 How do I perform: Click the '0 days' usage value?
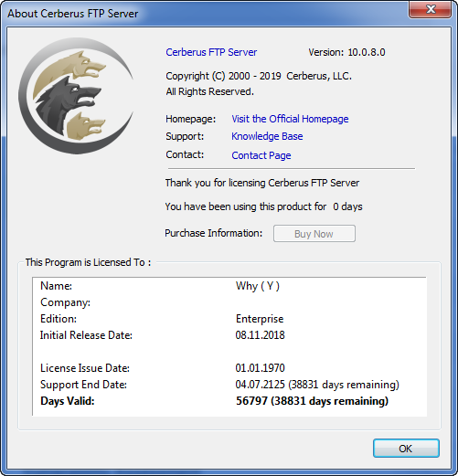[347, 206]
